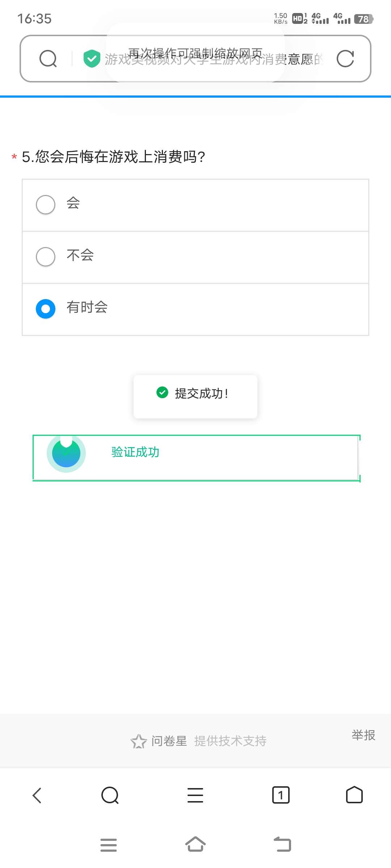Open browser search from bottom toolbar
The height and width of the screenshot is (868, 391).
(x=110, y=795)
